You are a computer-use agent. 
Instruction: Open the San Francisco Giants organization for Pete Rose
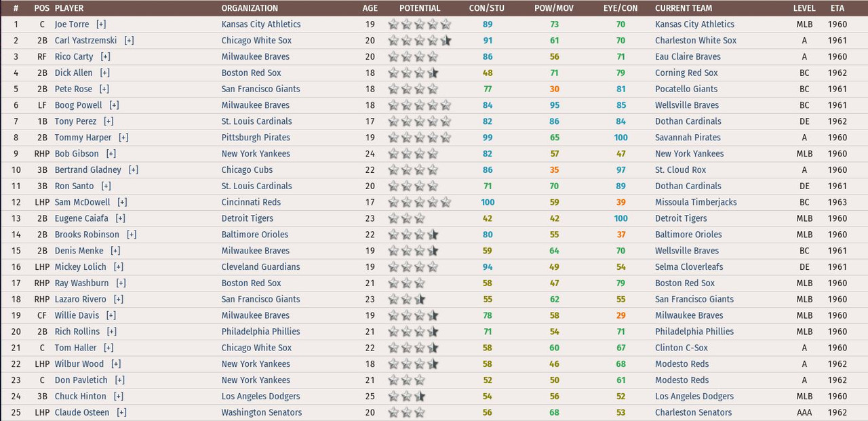pos(260,89)
